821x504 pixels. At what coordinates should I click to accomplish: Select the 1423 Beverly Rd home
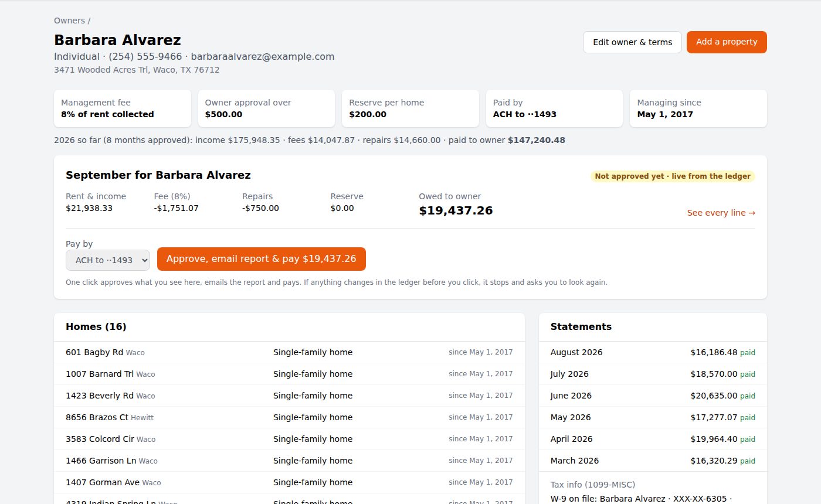coord(289,396)
